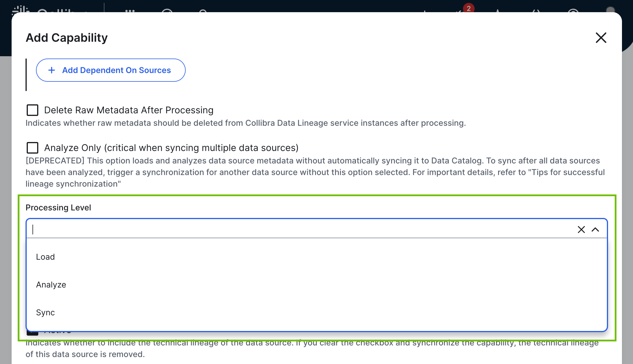Click the Processing Level field label

point(58,208)
